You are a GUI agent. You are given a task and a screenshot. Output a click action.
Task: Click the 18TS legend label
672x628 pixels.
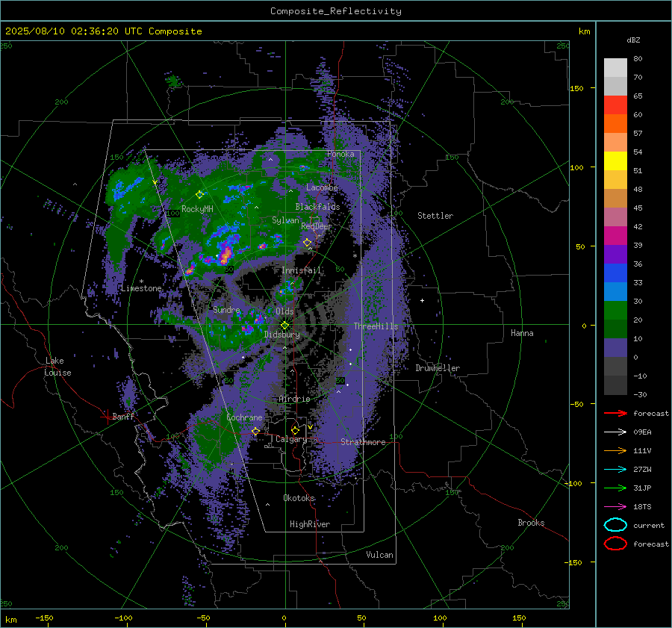[x=642, y=507]
